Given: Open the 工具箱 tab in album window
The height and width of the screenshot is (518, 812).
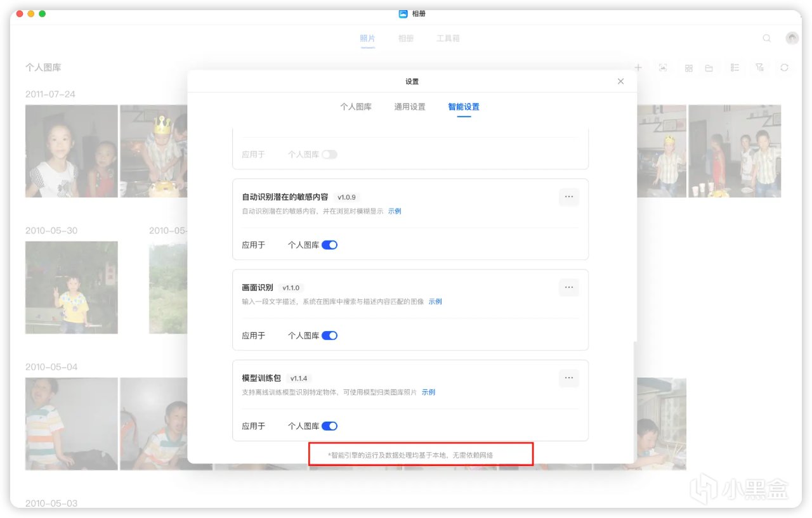Looking at the screenshot, I should click(448, 39).
